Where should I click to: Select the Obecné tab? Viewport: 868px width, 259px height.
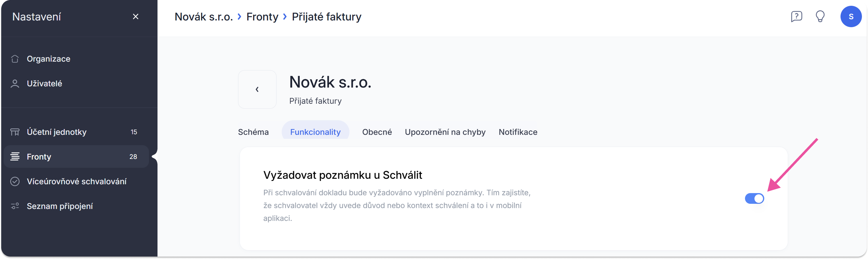[x=377, y=132]
